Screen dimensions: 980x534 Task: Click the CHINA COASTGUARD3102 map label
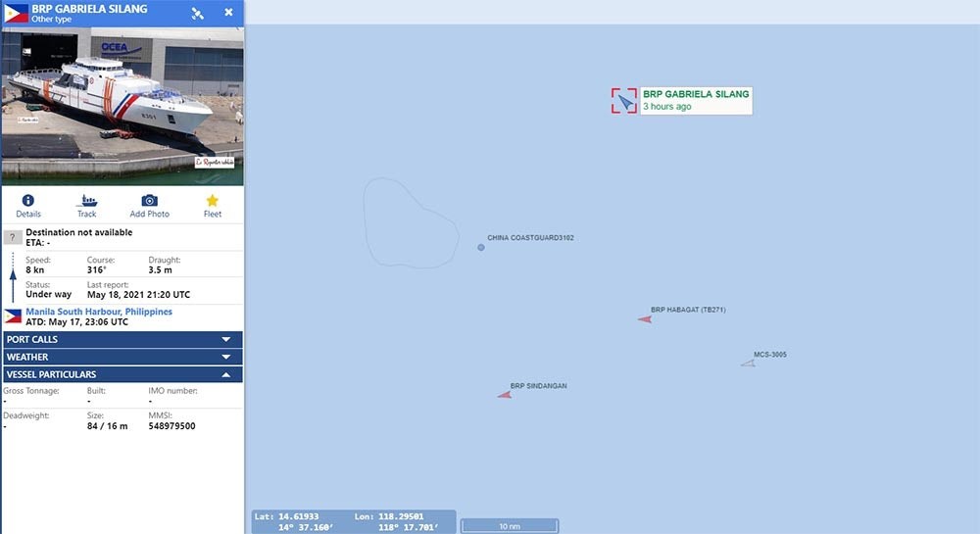(x=530, y=238)
